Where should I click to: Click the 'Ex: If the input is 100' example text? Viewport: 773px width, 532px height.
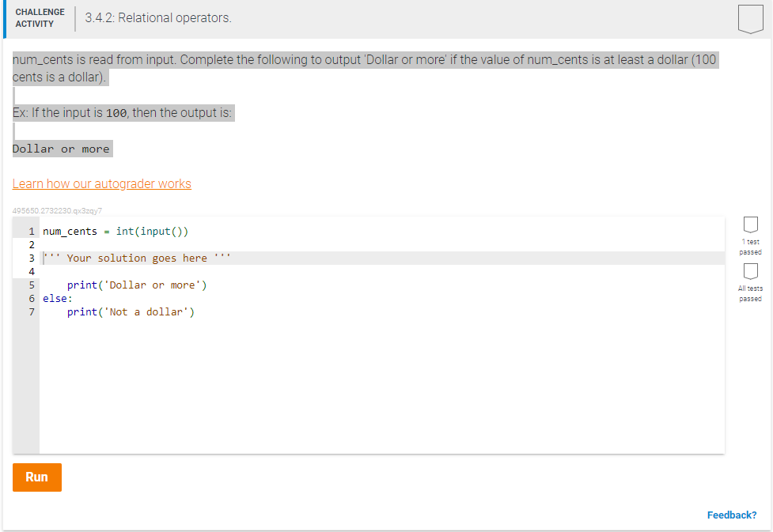click(123, 112)
